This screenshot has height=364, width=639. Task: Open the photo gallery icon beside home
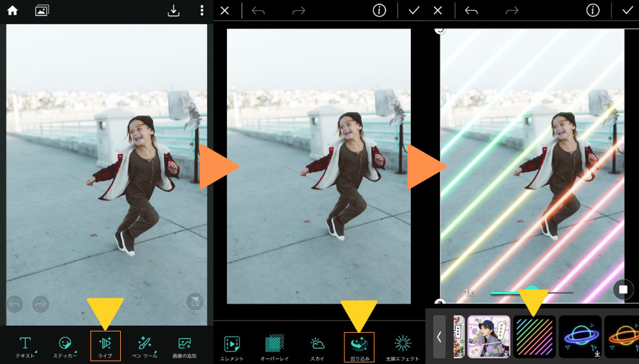pyautogui.click(x=42, y=11)
